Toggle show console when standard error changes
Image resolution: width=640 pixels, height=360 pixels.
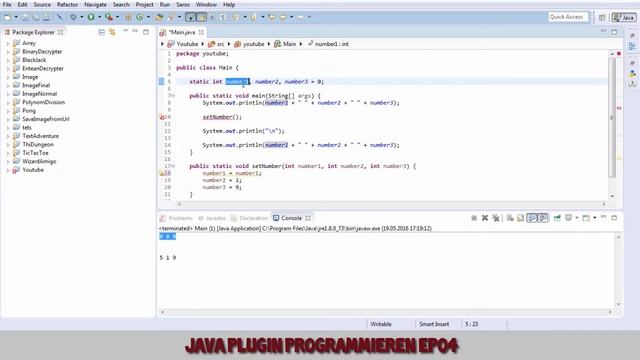[542, 218]
